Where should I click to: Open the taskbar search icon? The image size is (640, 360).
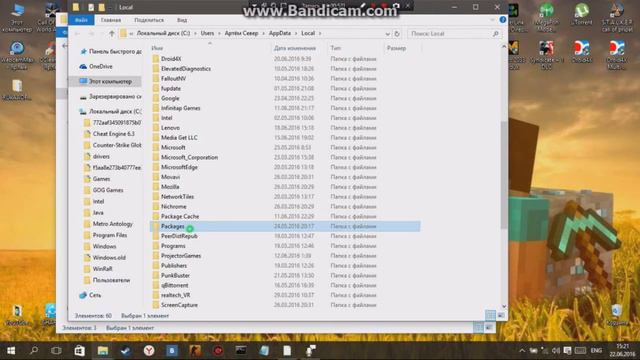pyautogui.click(x=34, y=350)
